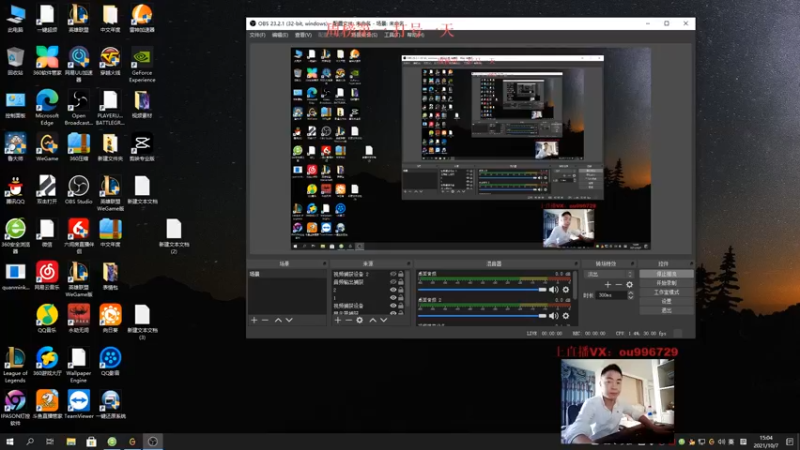Open transition properties gear icon
800x450 pixels.
(x=630, y=285)
